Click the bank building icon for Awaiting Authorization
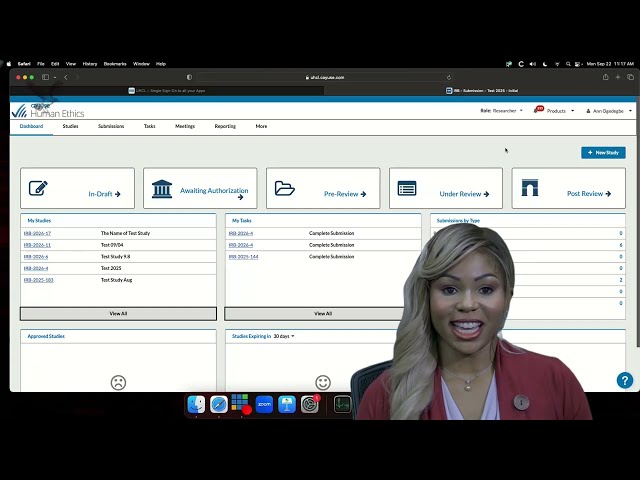The width and height of the screenshot is (640, 480). click(x=162, y=189)
